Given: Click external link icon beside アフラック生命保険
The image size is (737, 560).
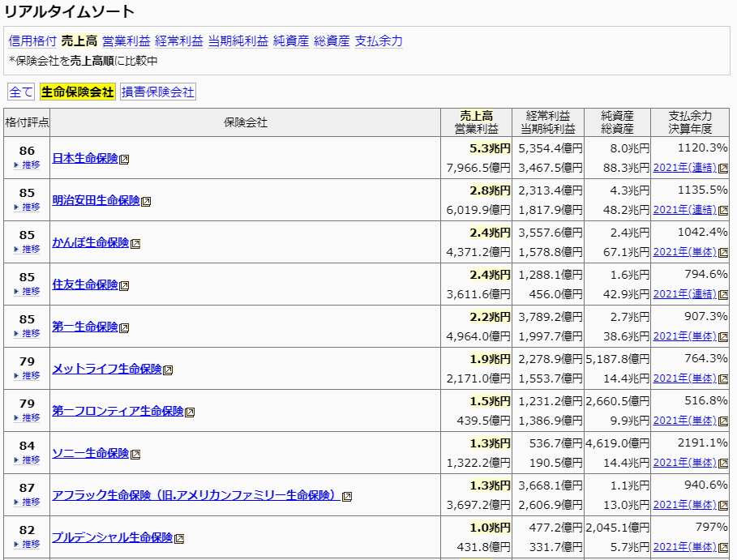Looking at the screenshot, I should [347, 497].
